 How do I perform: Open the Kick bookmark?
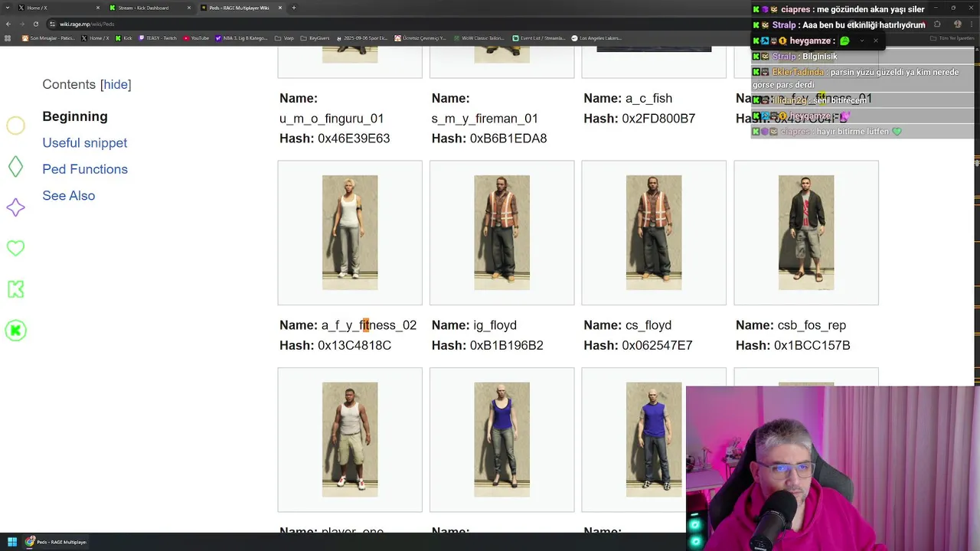(x=124, y=37)
